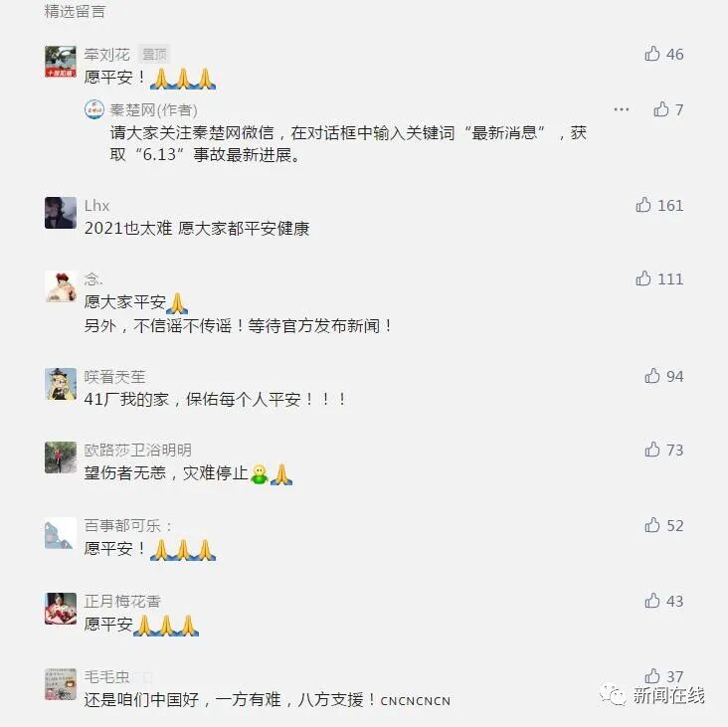728x727 pixels.
Task: Open Lhx's profile avatar
Action: [61, 213]
